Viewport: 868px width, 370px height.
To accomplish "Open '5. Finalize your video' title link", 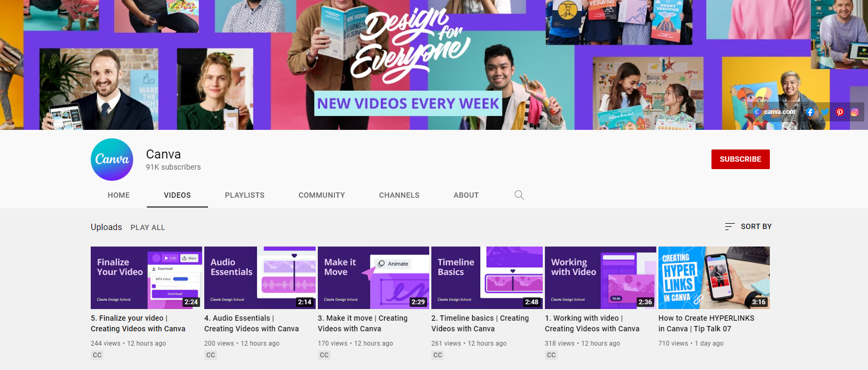I will pos(138,323).
